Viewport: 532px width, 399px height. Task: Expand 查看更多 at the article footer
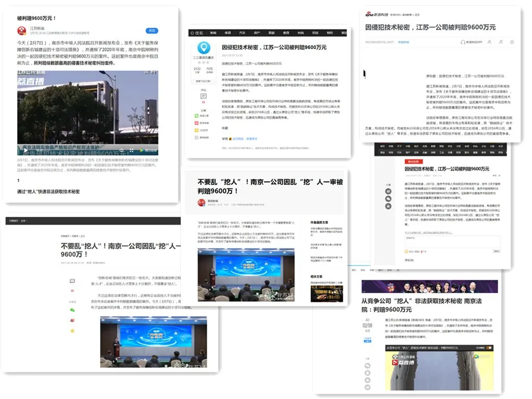251,139
